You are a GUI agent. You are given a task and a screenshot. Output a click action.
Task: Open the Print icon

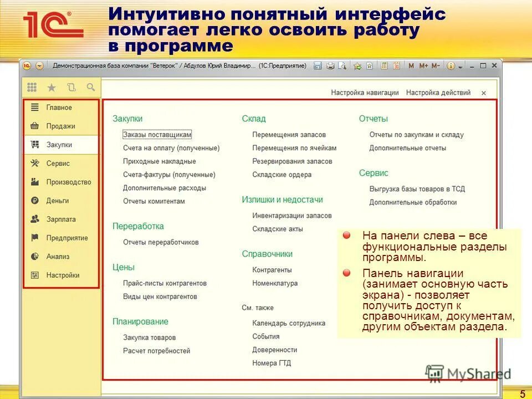(331, 65)
